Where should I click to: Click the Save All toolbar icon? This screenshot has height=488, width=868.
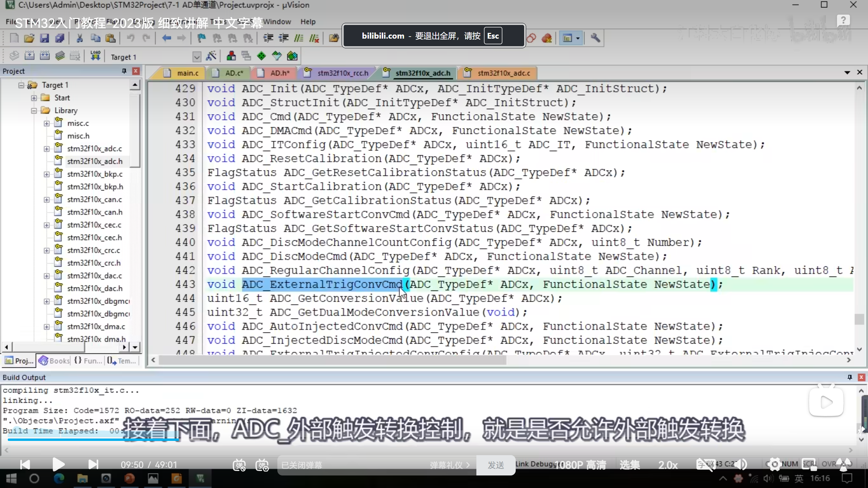[x=60, y=38]
